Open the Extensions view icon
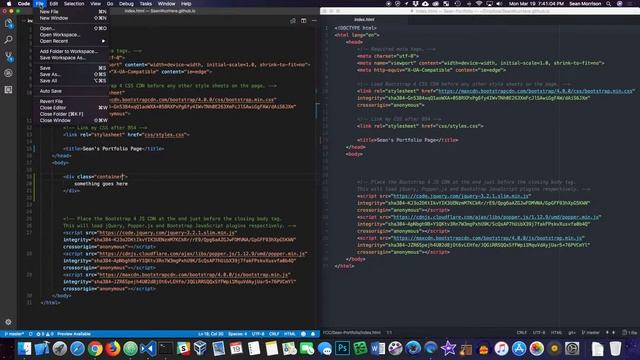Image resolution: width=640 pixels, height=360 pixels. (x=8, y=90)
